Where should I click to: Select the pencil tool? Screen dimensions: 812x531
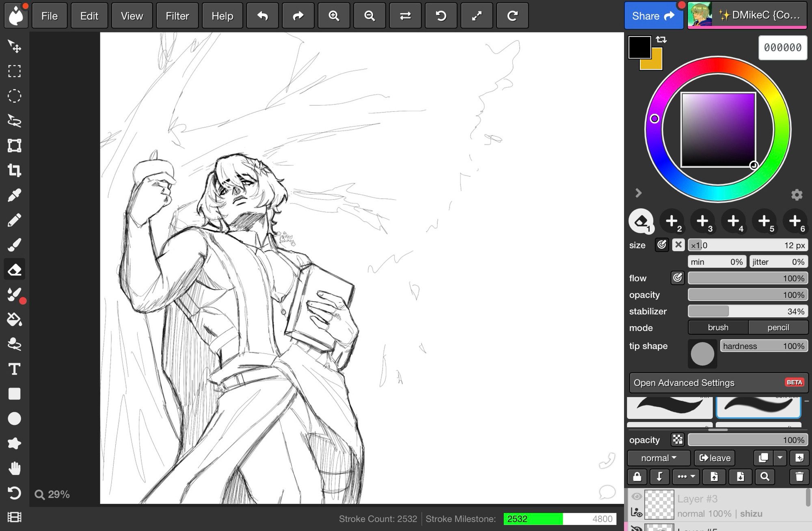point(15,220)
